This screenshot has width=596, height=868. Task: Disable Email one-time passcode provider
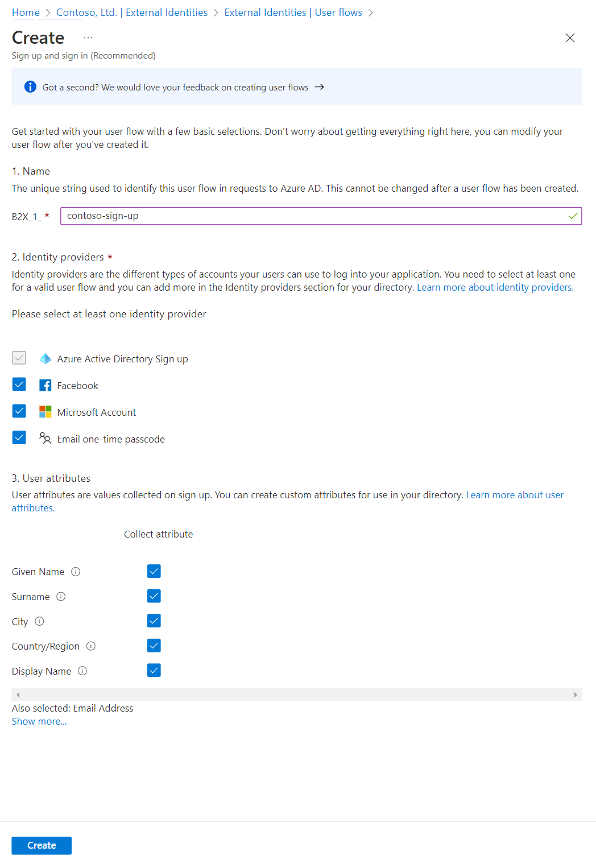coord(19,438)
